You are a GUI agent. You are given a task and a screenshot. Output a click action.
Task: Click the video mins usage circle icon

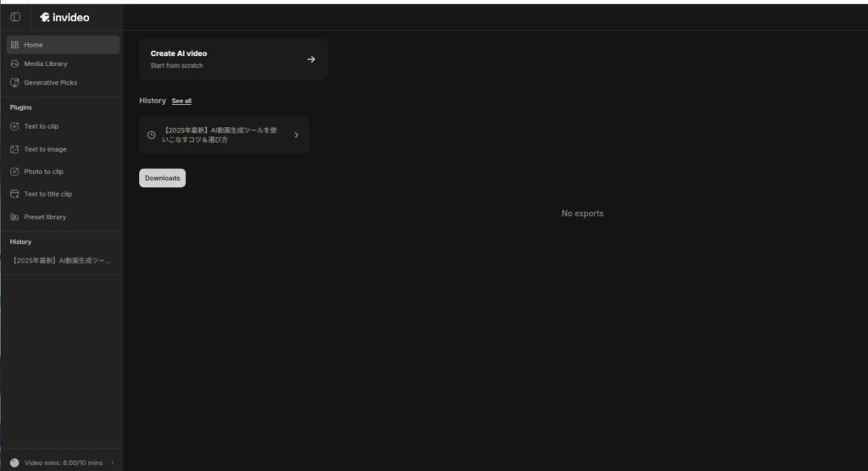tap(14, 463)
